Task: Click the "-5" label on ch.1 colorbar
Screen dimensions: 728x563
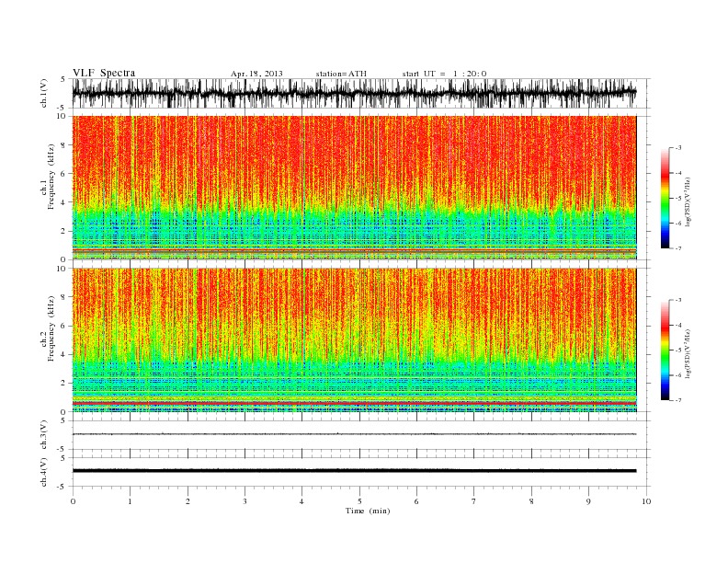Action: pos(678,199)
